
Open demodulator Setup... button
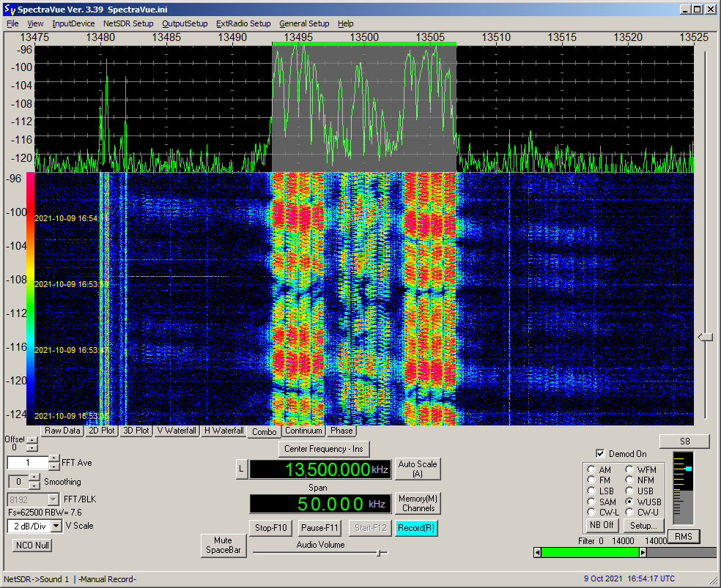pos(643,525)
